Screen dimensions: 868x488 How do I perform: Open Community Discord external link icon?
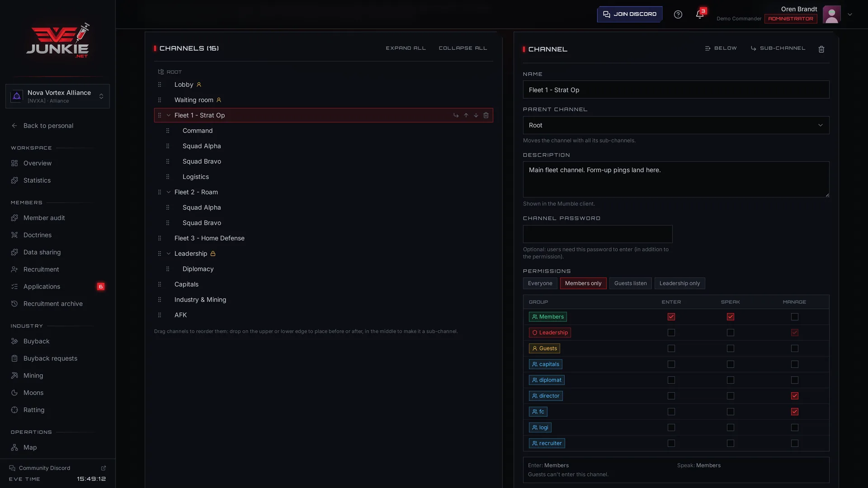(104, 468)
